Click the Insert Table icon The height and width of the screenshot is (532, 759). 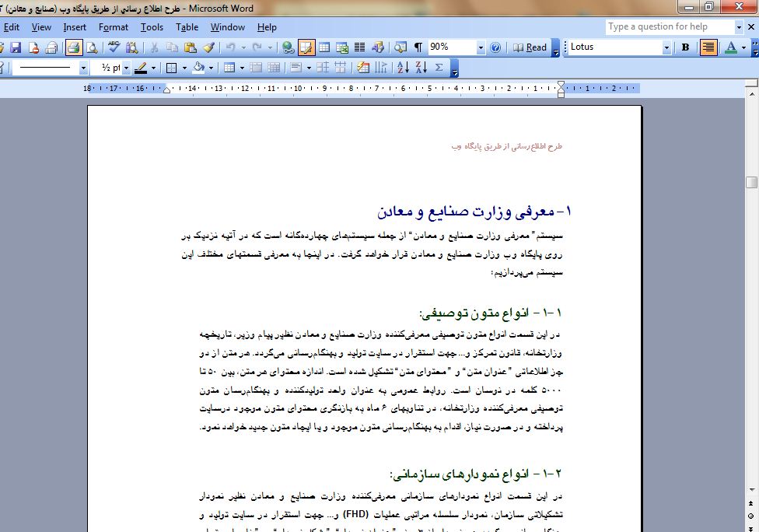coord(325,47)
